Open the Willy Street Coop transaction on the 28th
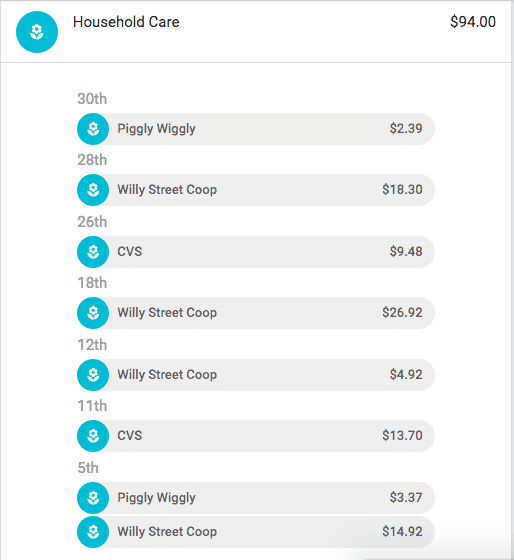Screen dimensions: 514x560 256,190
